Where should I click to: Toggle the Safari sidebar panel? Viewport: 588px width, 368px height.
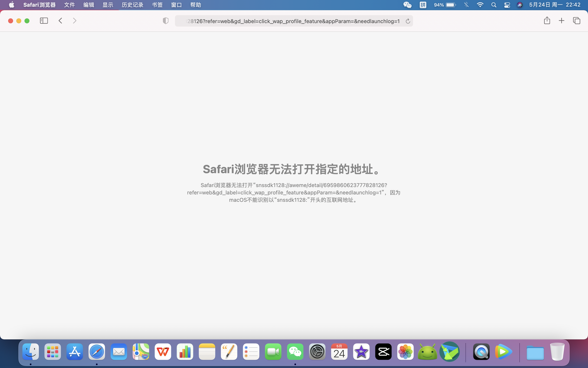coord(44,21)
